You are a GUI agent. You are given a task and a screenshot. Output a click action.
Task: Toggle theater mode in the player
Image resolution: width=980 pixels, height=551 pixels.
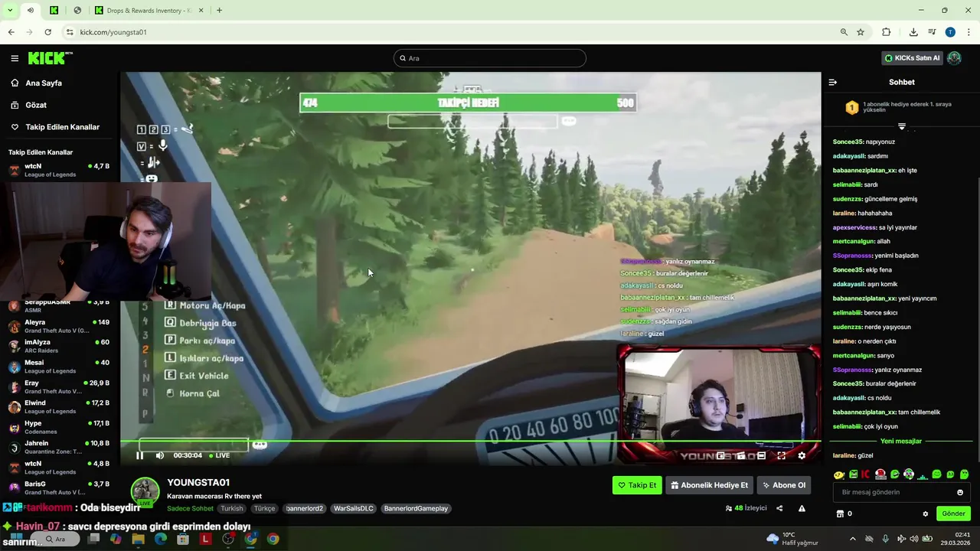click(x=761, y=455)
